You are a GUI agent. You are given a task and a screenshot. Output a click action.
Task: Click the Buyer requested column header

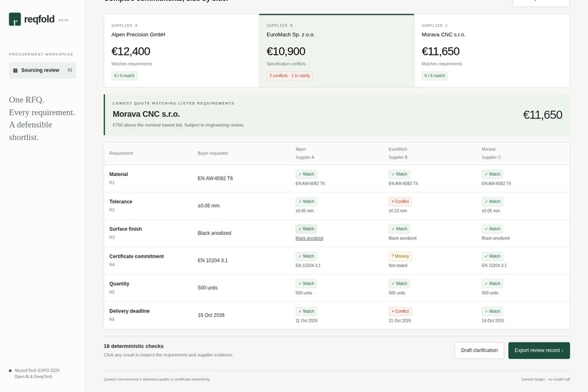(x=212, y=153)
